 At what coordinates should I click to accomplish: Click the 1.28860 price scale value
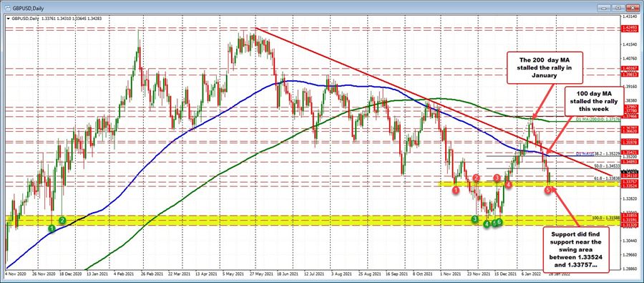click(x=629, y=269)
